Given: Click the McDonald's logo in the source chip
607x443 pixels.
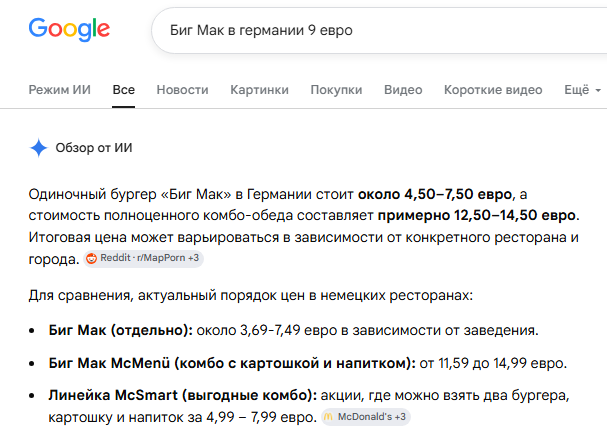Looking at the screenshot, I should [328, 417].
